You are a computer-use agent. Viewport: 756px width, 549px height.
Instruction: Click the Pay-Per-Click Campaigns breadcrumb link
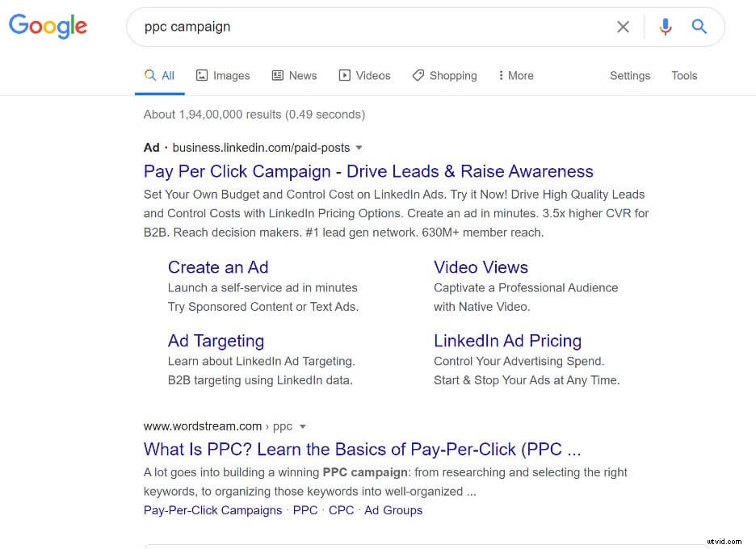(212, 510)
